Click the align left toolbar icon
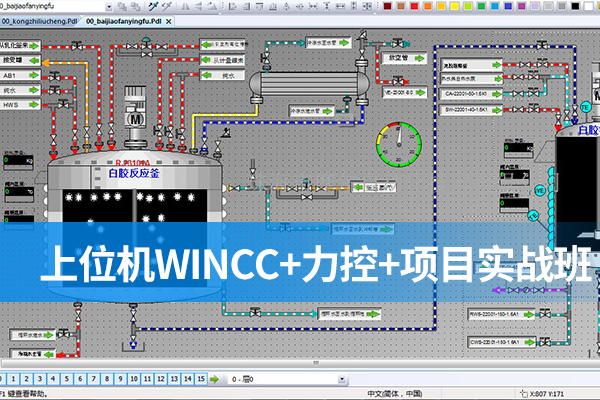 pos(233,6)
